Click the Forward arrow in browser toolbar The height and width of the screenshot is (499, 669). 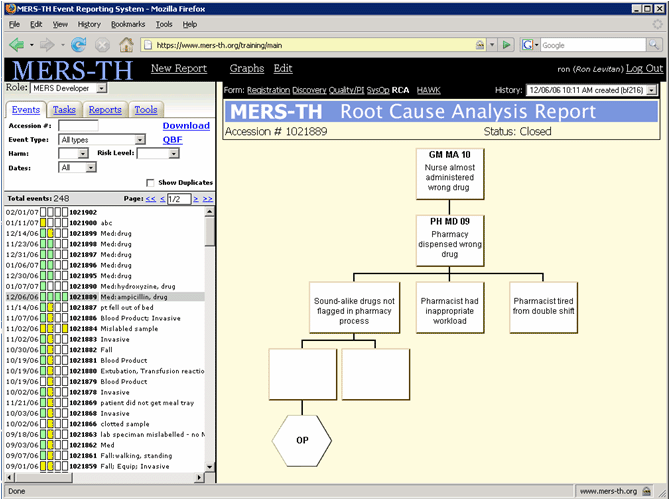pos(47,44)
